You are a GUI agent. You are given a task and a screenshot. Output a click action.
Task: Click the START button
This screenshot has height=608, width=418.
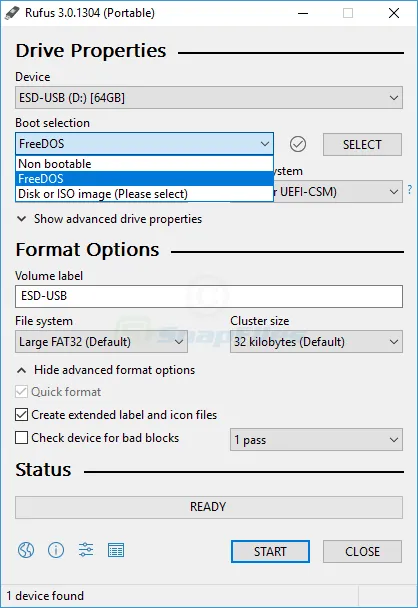270,551
